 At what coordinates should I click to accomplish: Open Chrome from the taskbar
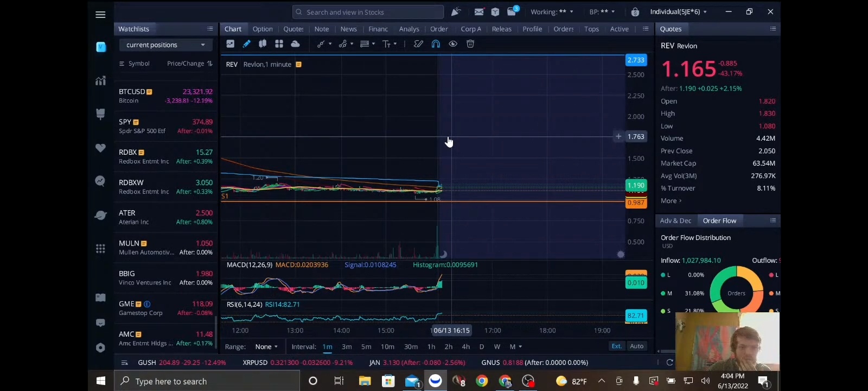(482, 381)
